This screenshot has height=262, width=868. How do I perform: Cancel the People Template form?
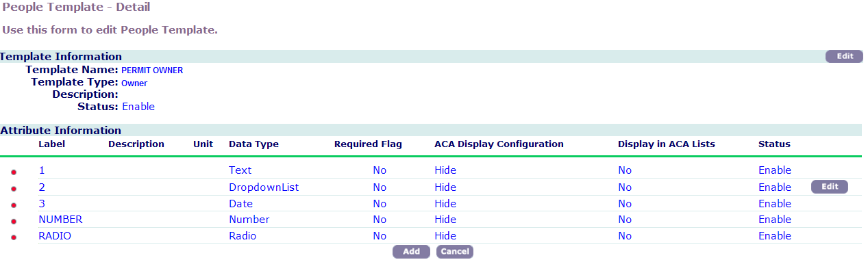coord(455,252)
